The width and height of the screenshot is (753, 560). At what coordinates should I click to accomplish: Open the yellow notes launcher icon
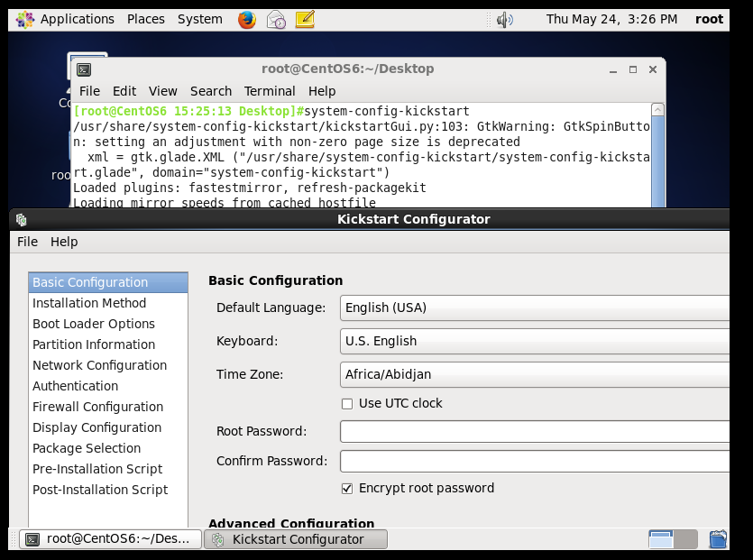[x=305, y=20]
